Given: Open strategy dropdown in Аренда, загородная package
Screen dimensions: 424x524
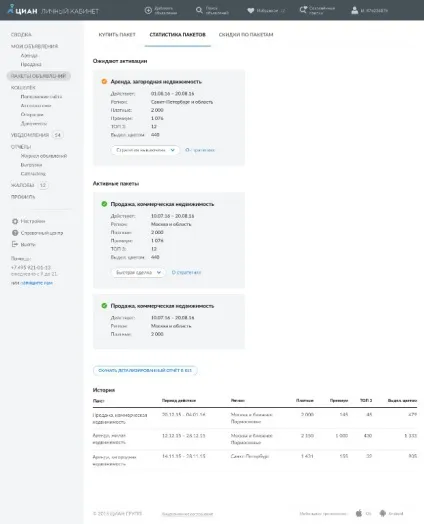Looking at the screenshot, I should [x=145, y=150].
